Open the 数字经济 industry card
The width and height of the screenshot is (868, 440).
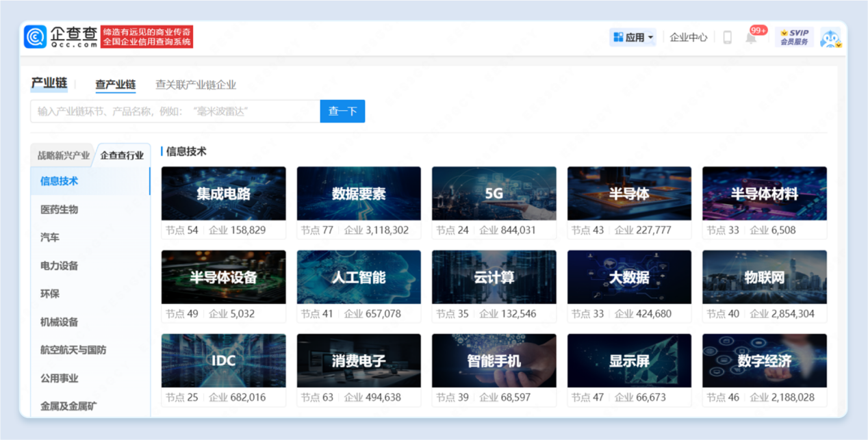click(764, 361)
